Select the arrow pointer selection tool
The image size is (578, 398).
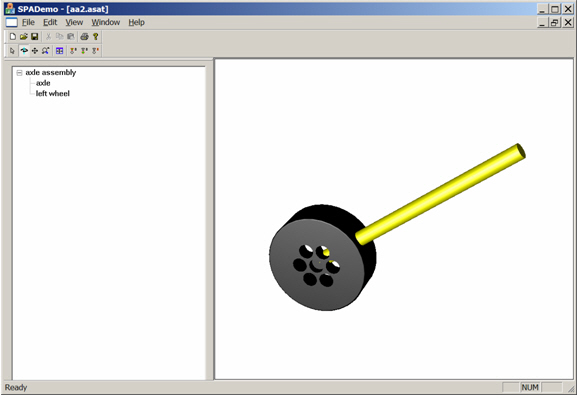pos(13,51)
